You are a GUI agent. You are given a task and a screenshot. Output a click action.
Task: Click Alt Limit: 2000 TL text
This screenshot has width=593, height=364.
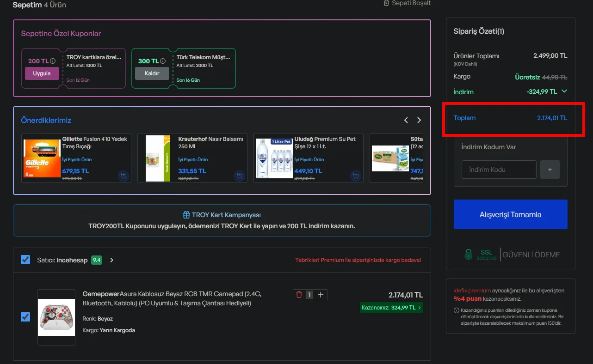pyautogui.click(x=195, y=66)
